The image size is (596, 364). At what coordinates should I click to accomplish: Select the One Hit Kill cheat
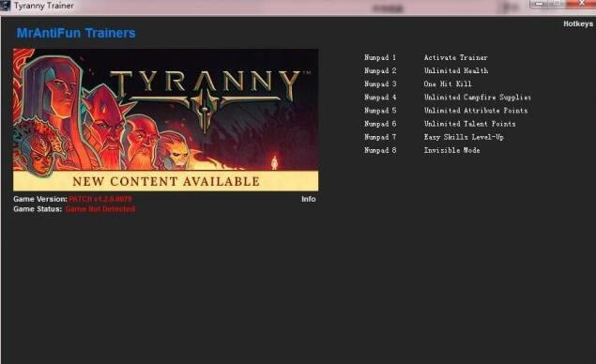(x=448, y=84)
